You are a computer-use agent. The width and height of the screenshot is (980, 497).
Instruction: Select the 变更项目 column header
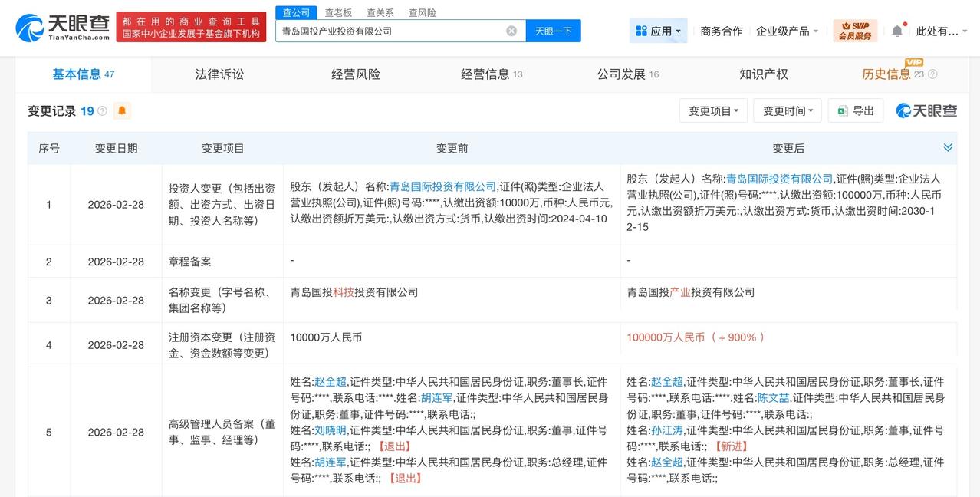pos(223,148)
